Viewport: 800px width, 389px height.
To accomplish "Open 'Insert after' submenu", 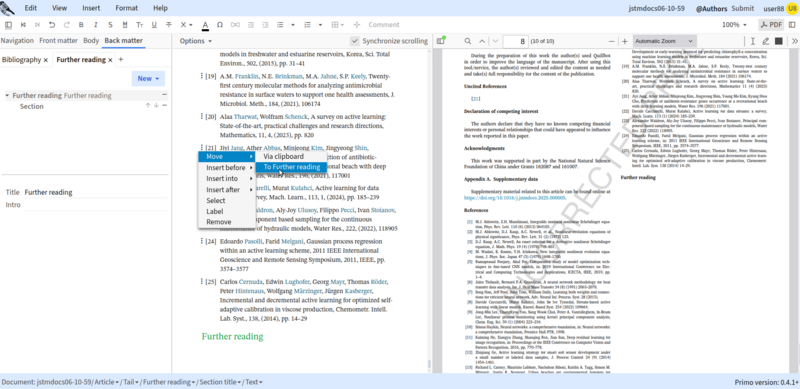I will pyautogui.click(x=227, y=189).
